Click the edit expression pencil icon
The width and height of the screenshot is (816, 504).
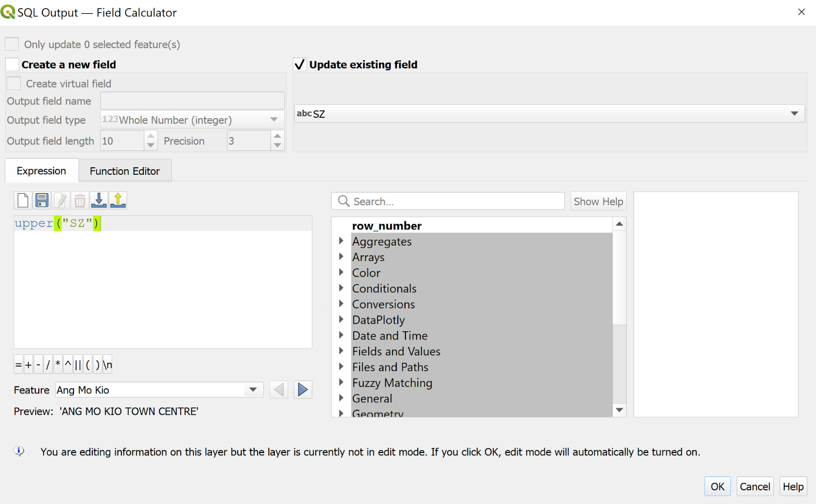point(61,201)
